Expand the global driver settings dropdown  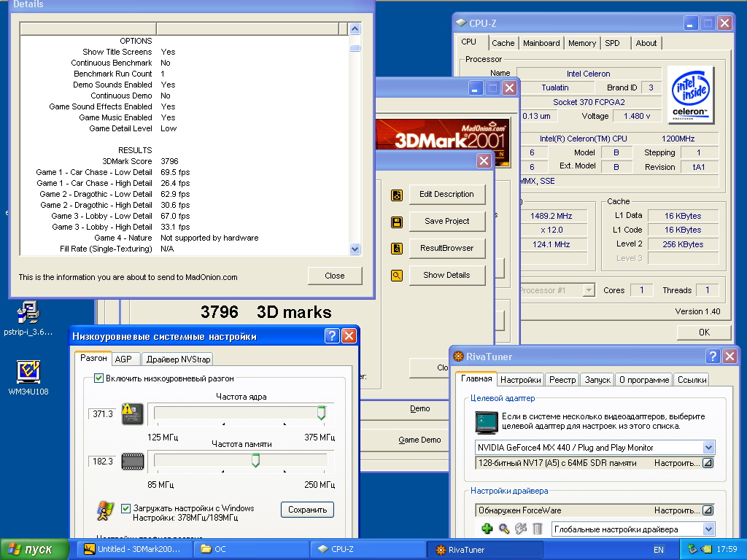[x=708, y=529]
